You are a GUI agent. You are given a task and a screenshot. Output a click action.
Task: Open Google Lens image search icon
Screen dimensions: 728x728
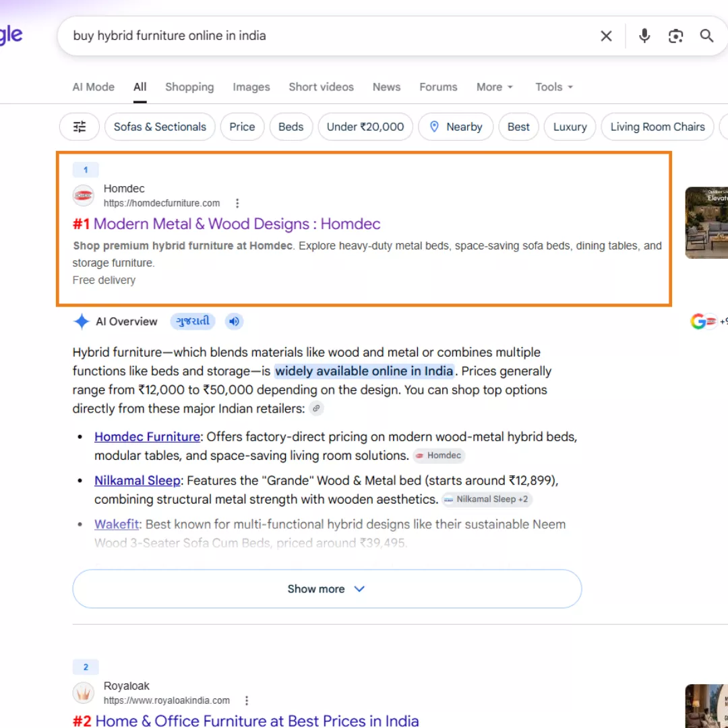click(x=675, y=36)
